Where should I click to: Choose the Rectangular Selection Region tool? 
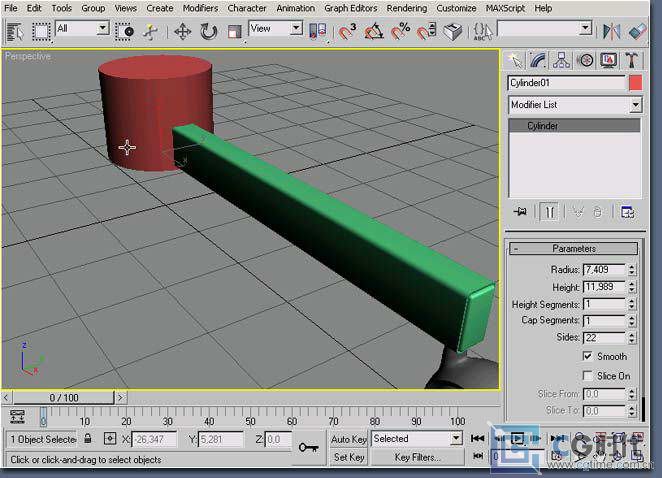tap(41, 32)
